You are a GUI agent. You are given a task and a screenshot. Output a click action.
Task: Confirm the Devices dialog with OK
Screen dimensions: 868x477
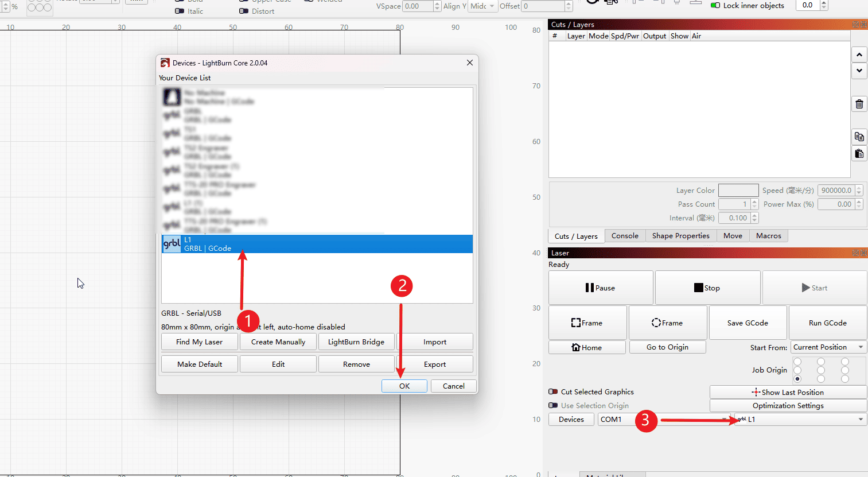tap(404, 386)
